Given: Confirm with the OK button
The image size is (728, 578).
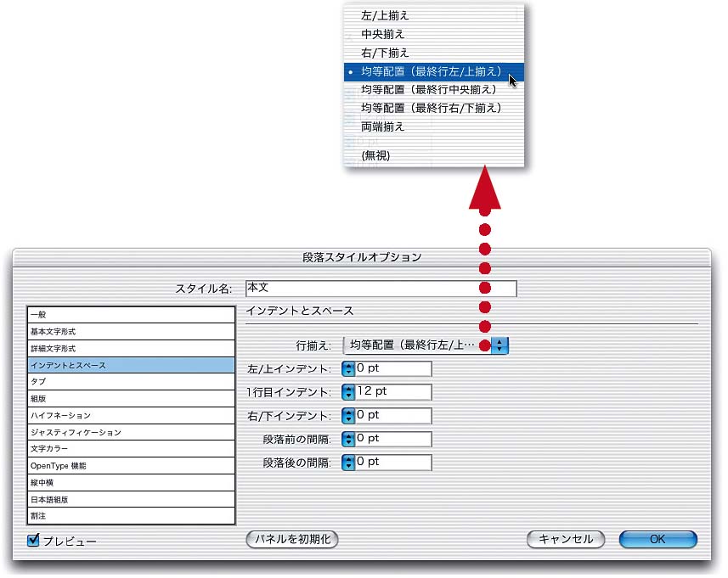Looking at the screenshot, I should 657,540.
